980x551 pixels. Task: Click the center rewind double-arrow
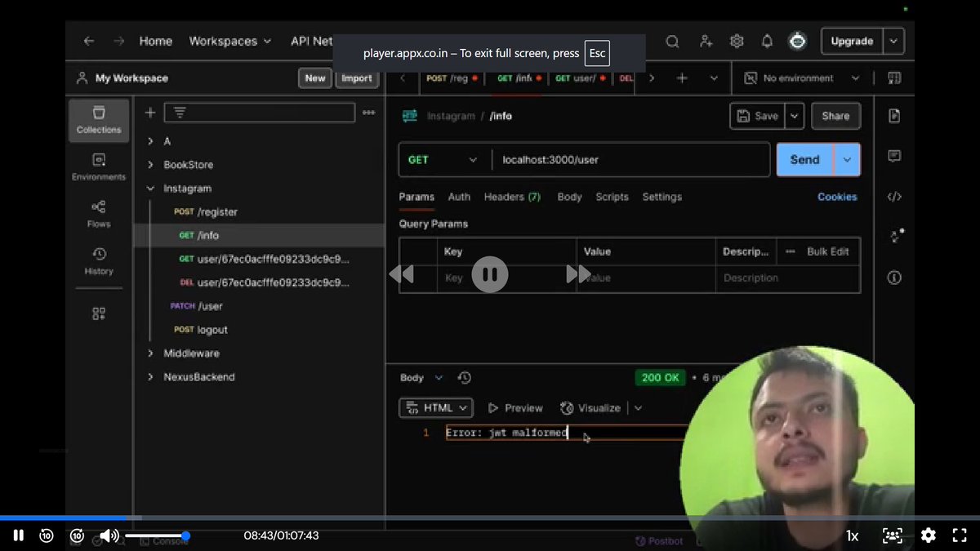[401, 274]
